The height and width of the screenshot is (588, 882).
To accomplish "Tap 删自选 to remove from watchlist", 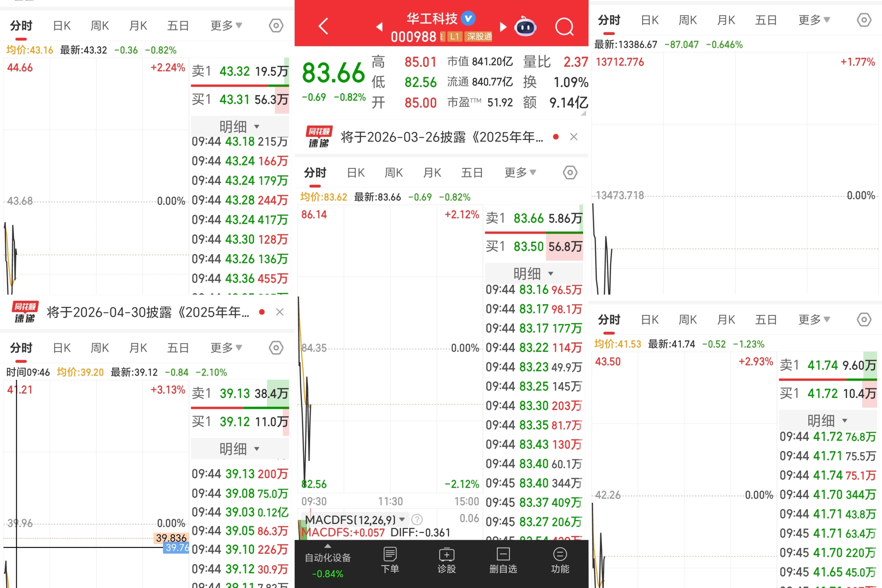I will pyautogui.click(x=503, y=560).
